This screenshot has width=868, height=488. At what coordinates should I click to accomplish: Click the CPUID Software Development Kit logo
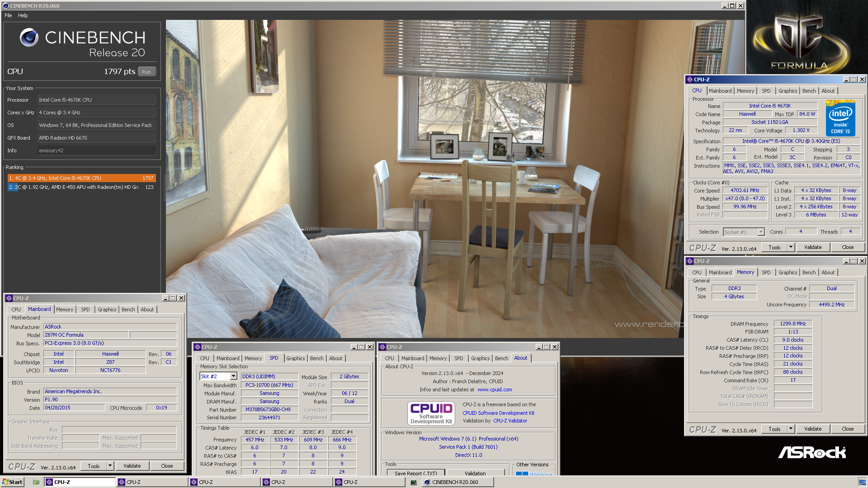click(431, 413)
